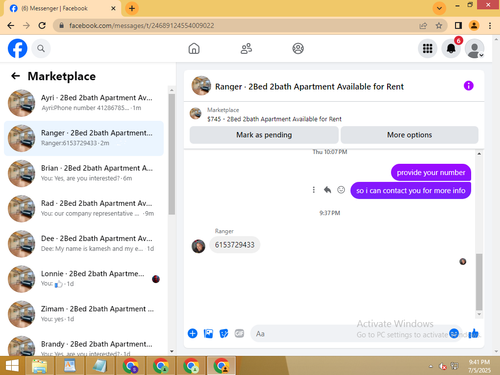Viewport: 500px width, 375px height.
Task: Open emoji picker in message field
Action: [x=454, y=333]
